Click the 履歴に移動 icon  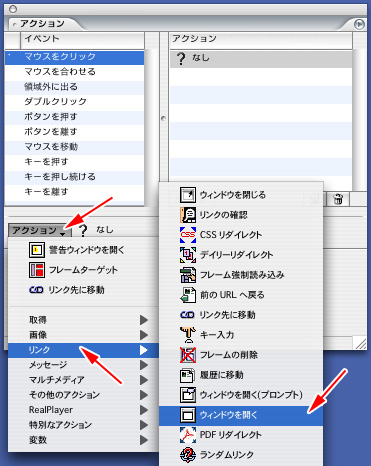(x=188, y=375)
